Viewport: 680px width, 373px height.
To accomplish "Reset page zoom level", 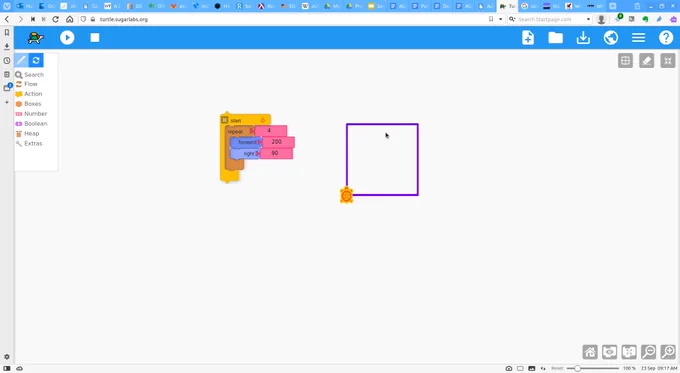I will (x=557, y=368).
